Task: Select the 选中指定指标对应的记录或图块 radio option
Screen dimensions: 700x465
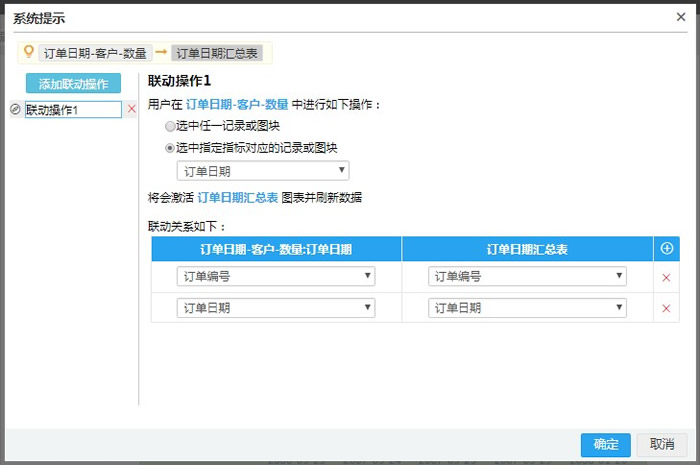Action: pyautogui.click(x=170, y=148)
